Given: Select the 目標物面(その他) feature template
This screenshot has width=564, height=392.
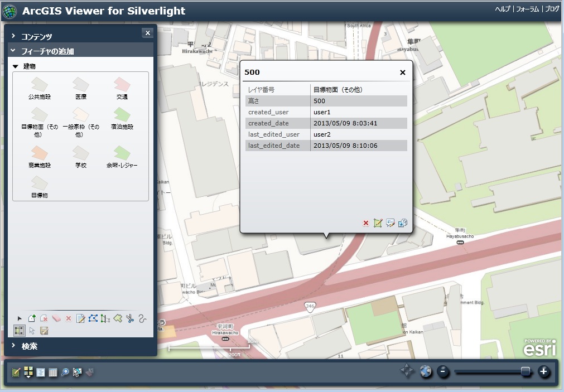Looking at the screenshot, I should (39, 122).
